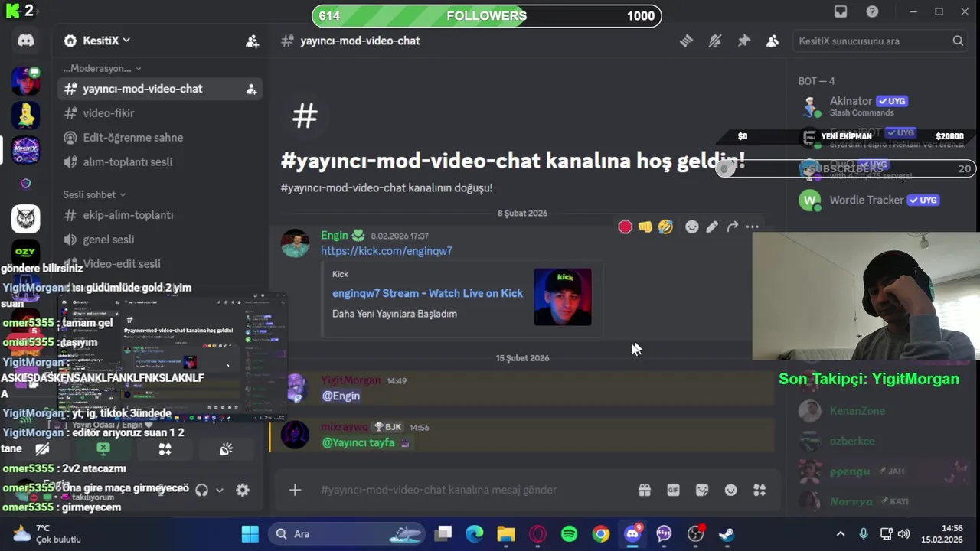Expand audio output options arrow beside headphones
This screenshot has width=980, height=551.
(219, 490)
